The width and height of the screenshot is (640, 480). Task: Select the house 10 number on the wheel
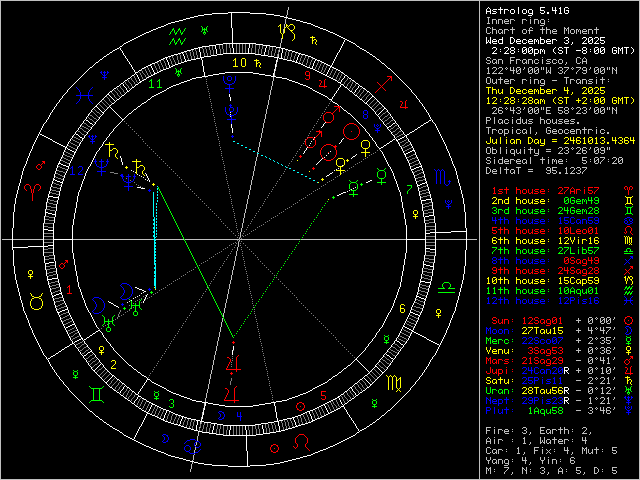(238, 62)
